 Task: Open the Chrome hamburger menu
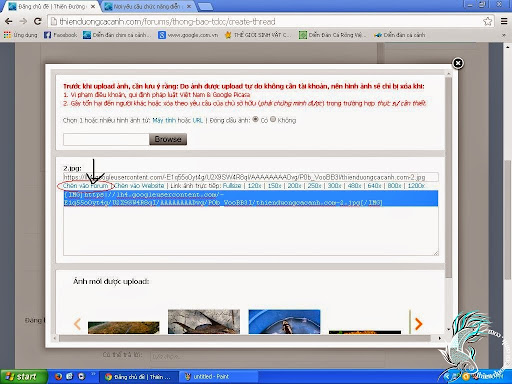click(504, 22)
